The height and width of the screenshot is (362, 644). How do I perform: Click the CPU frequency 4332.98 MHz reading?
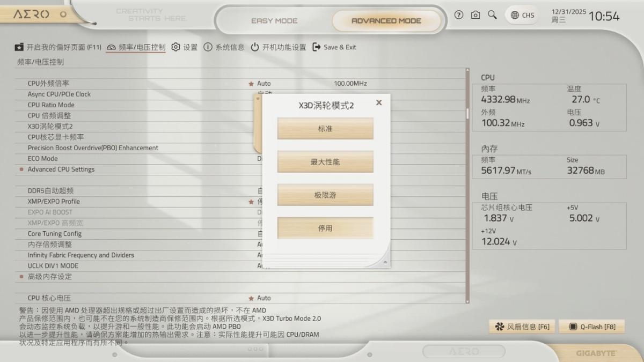pos(505,99)
